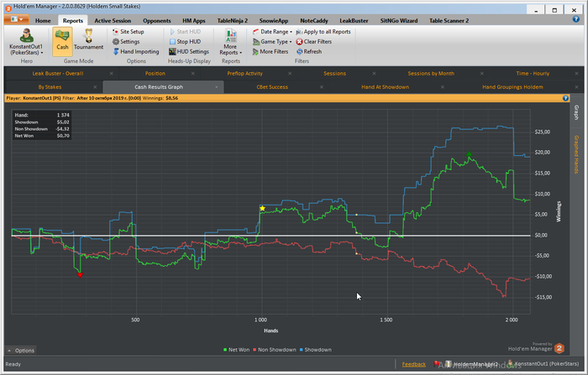588x375 pixels.
Task: Select Leak Buster - Overall report tab
Action: (58, 74)
